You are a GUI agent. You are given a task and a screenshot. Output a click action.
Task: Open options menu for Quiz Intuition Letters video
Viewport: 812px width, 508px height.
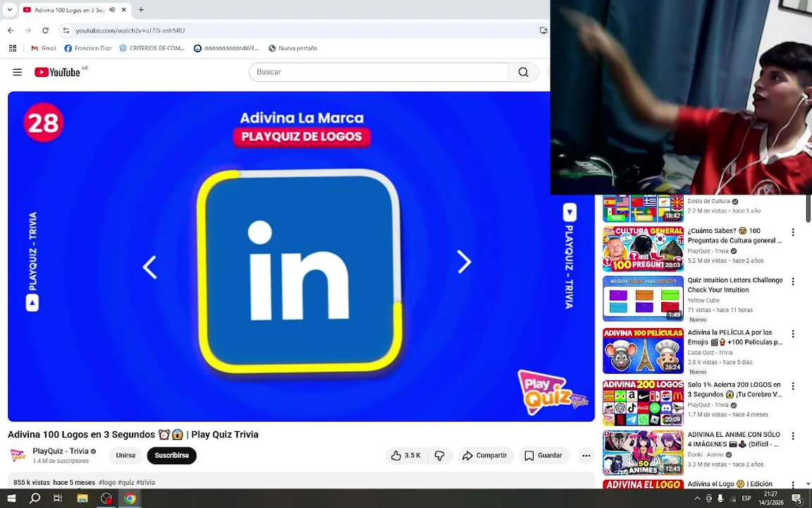coord(793,282)
